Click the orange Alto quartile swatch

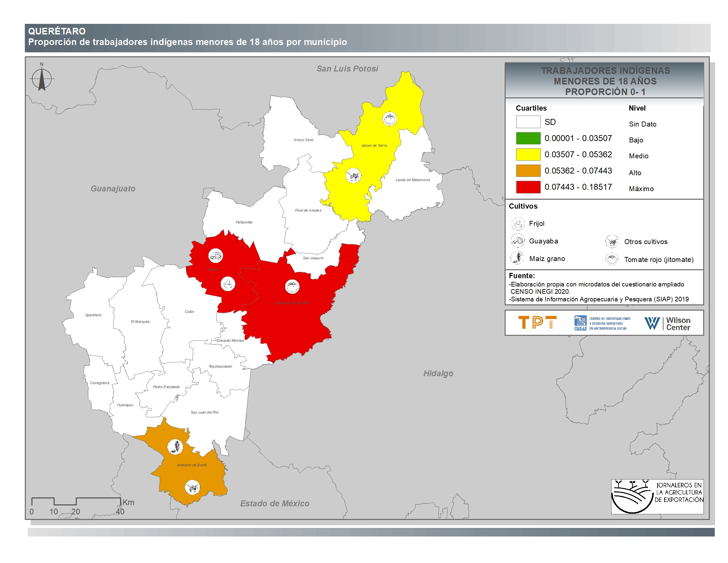click(x=528, y=171)
